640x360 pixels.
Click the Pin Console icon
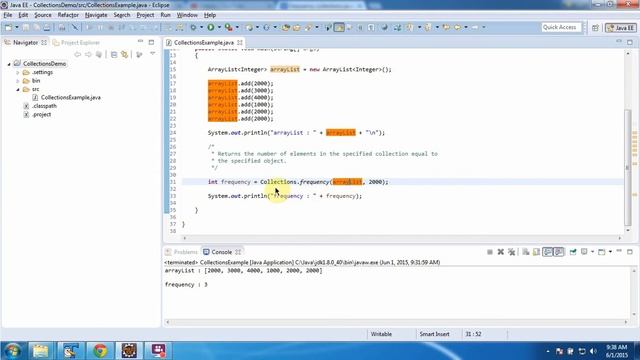(573, 252)
